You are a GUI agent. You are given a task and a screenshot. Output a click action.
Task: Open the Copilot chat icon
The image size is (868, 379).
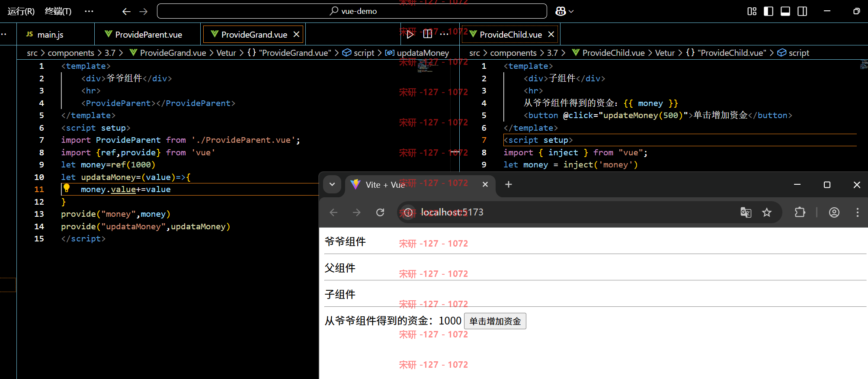click(561, 11)
